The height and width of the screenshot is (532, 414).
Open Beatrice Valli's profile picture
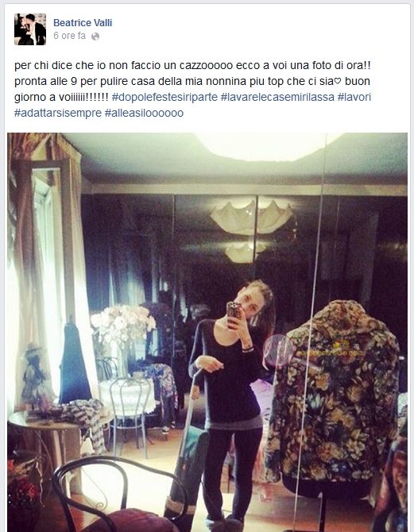pos(30,29)
